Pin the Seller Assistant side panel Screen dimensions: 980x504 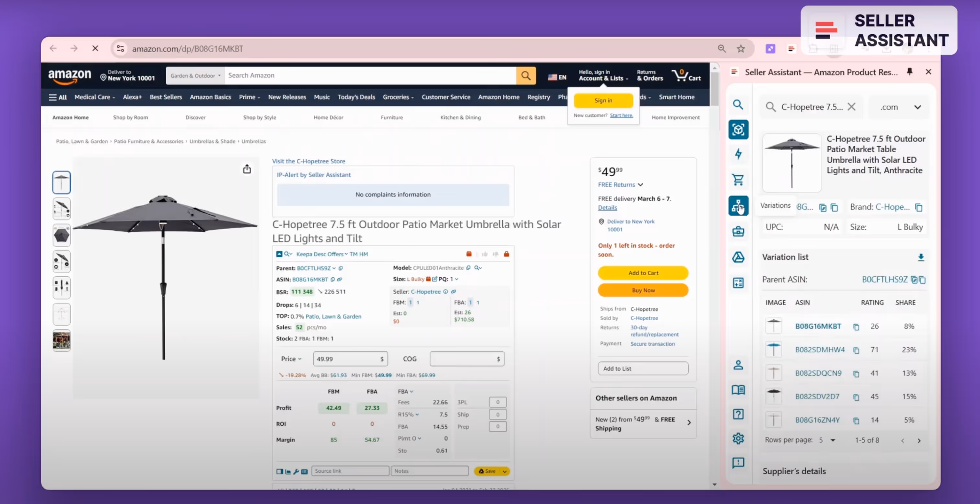910,72
